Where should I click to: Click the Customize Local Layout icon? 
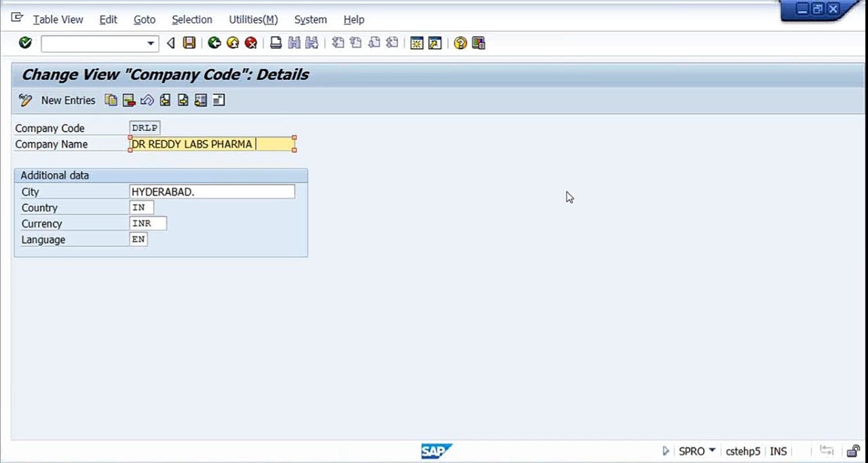[478, 43]
